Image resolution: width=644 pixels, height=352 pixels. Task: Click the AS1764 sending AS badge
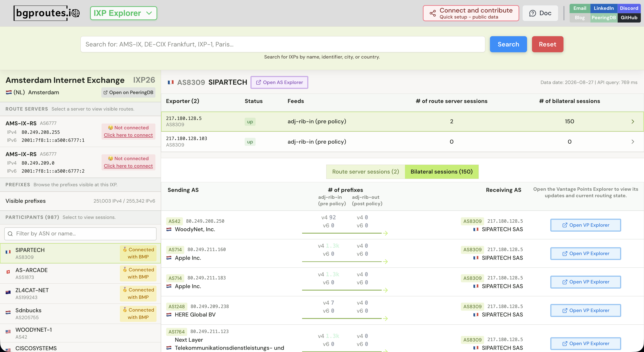point(176,332)
